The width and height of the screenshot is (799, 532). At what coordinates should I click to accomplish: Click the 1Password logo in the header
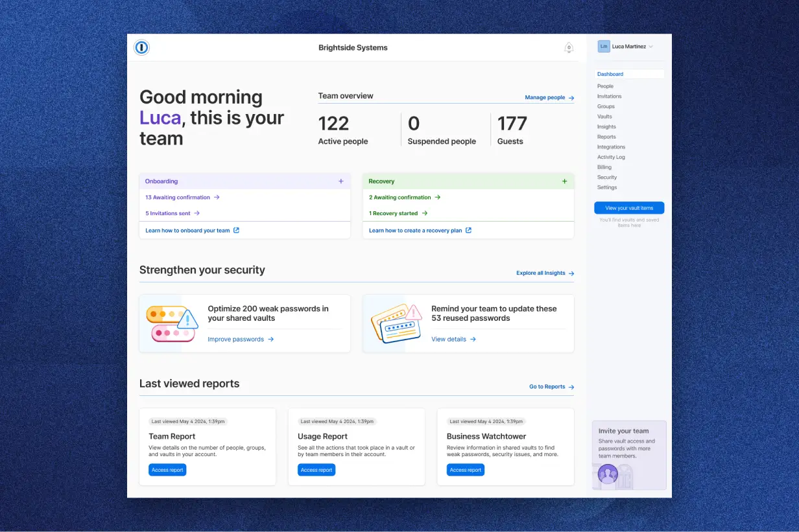click(141, 47)
